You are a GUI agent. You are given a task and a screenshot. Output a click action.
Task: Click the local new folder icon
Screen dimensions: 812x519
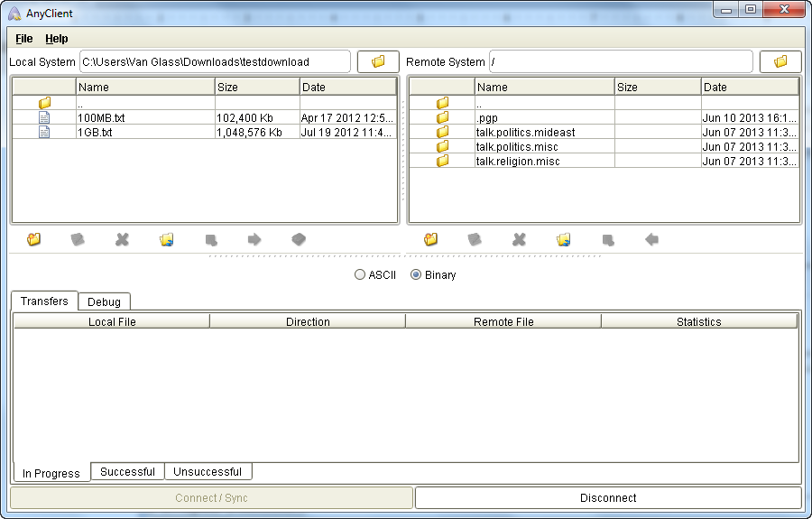pos(34,240)
